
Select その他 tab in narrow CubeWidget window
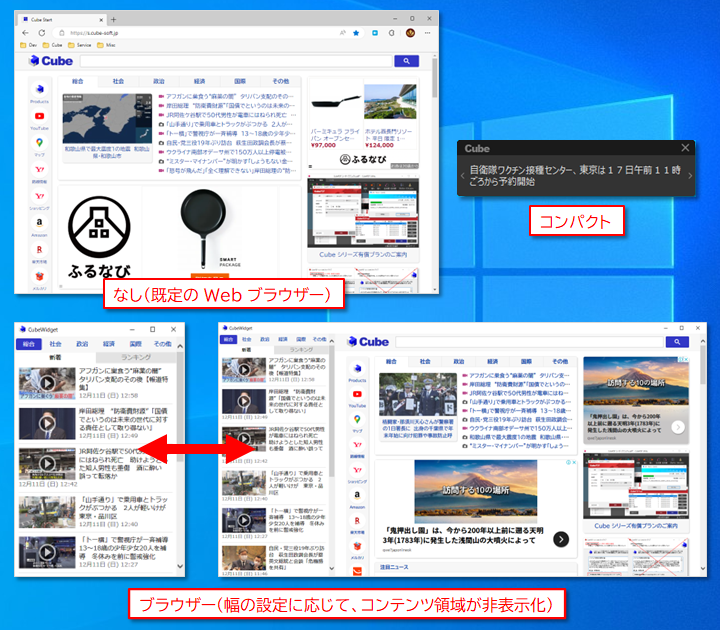163,344
